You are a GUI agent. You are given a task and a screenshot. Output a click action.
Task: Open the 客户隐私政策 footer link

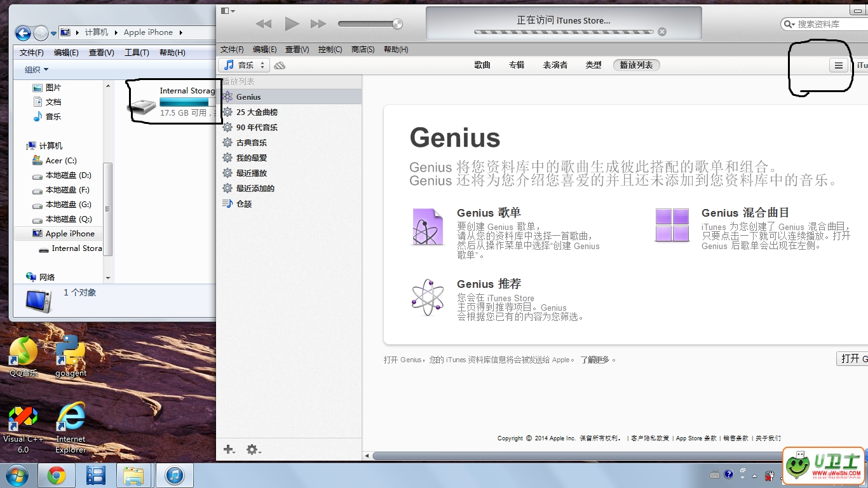(x=649, y=438)
